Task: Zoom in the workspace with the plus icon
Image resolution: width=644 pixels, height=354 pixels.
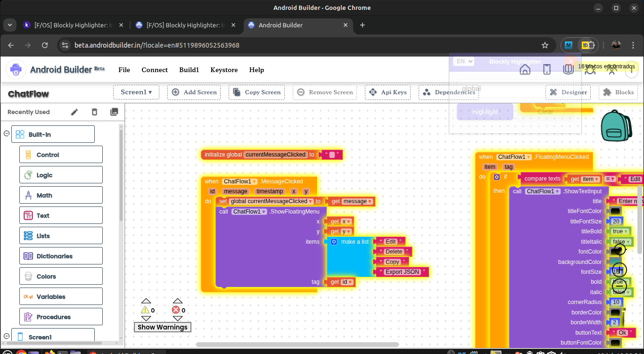Action: click(x=619, y=270)
